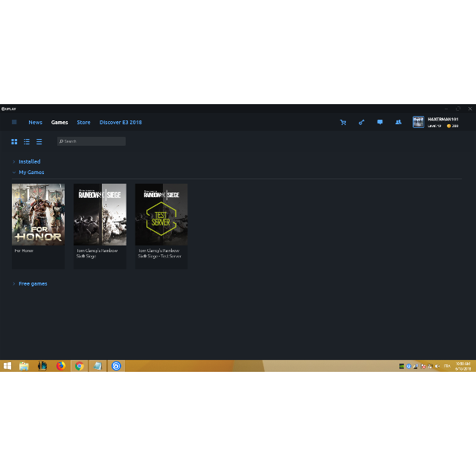
Task: Click the Uplay coins icon
Action: click(448, 126)
